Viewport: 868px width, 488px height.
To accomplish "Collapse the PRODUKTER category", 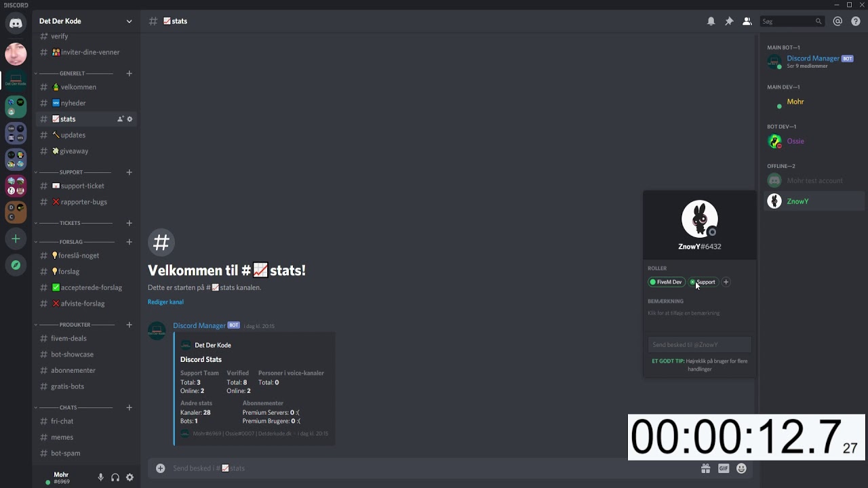I will [x=75, y=325].
